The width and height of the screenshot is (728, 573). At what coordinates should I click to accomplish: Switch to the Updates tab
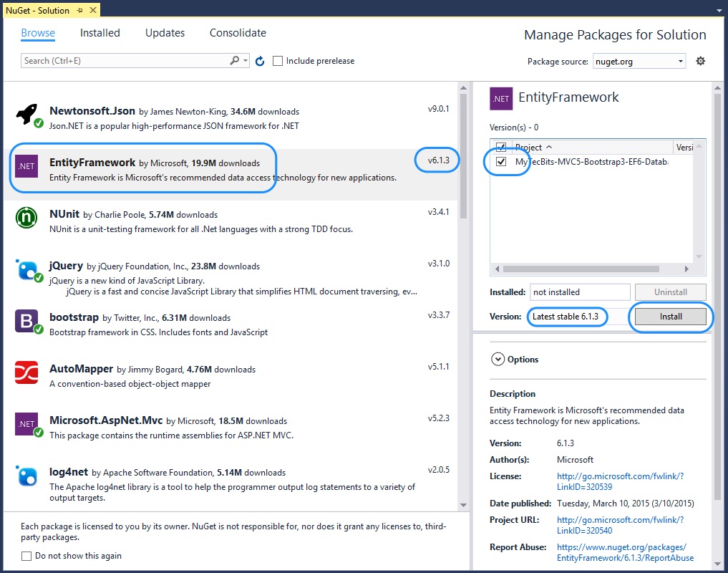tap(165, 33)
